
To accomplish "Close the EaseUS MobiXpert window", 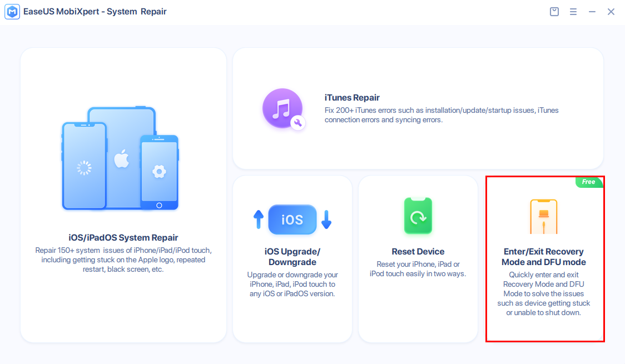I will (x=611, y=12).
